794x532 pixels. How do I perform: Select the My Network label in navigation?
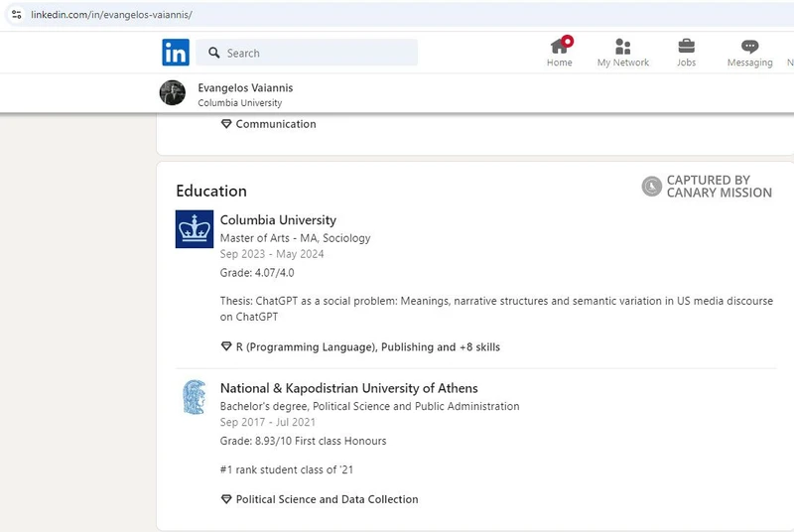pyautogui.click(x=623, y=63)
